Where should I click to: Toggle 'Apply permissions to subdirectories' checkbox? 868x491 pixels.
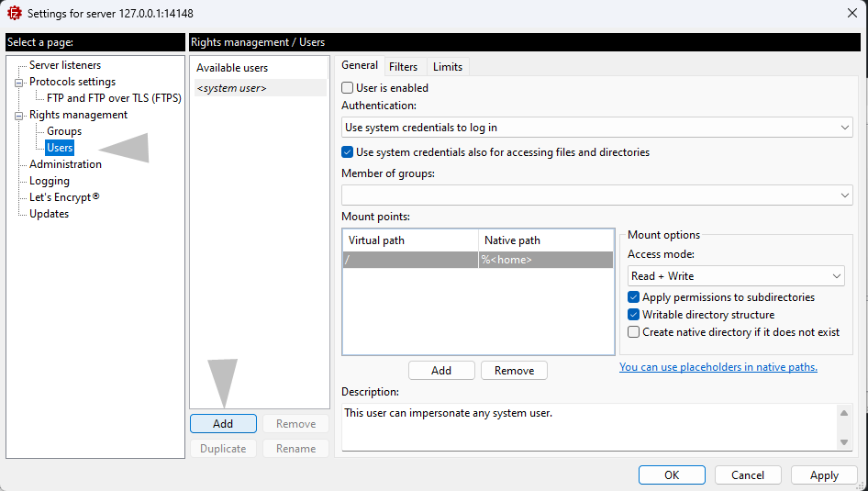tap(634, 297)
